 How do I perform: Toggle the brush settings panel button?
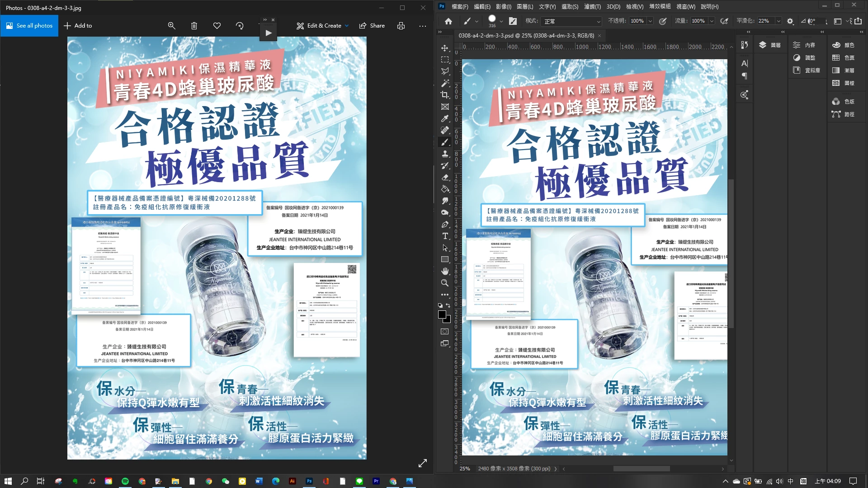tap(513, 21)
